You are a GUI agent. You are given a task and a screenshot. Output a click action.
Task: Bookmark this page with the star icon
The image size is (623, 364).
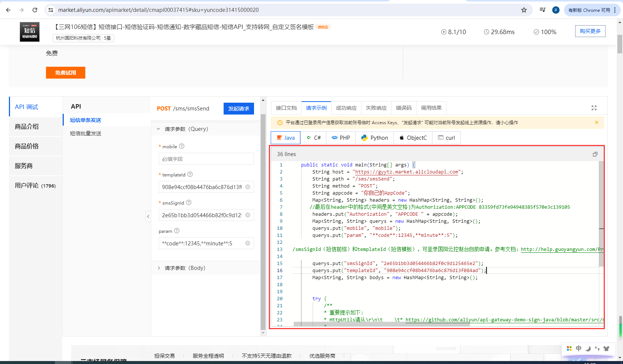tap(524, 10)
